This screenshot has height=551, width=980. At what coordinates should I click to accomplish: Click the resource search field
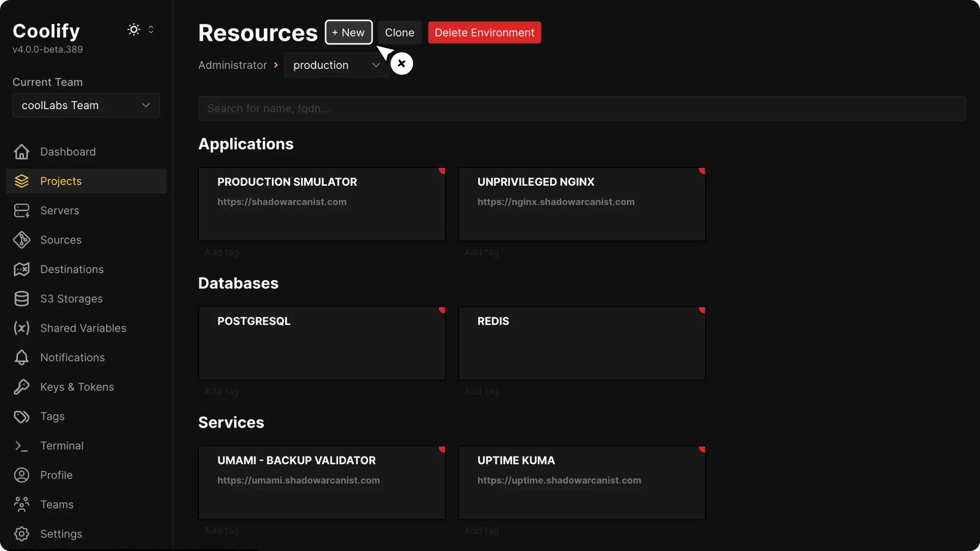point(581,109)
